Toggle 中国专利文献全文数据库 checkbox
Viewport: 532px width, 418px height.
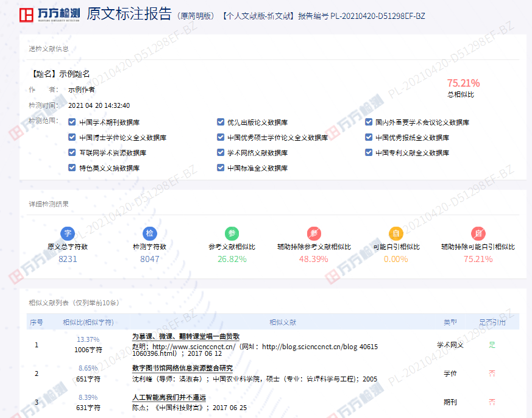(369, 153)
